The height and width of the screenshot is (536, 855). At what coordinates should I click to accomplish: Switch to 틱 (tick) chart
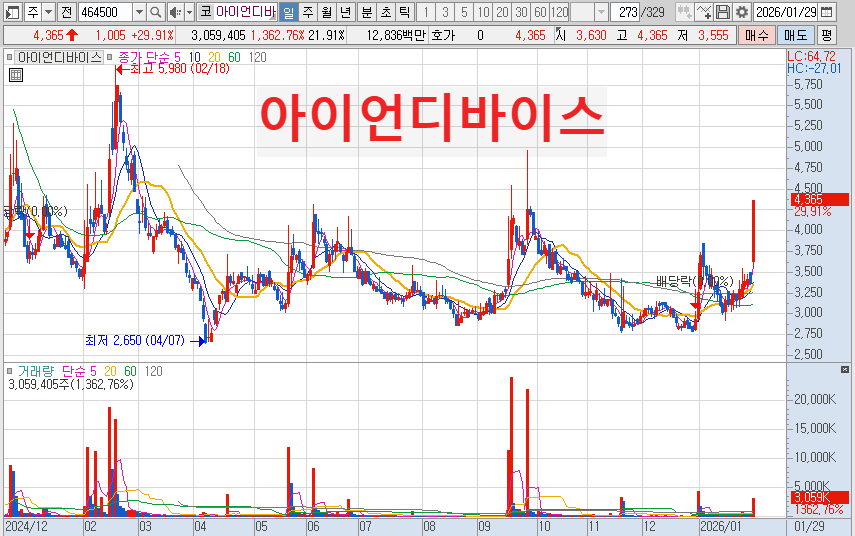[x=404, y=11]
